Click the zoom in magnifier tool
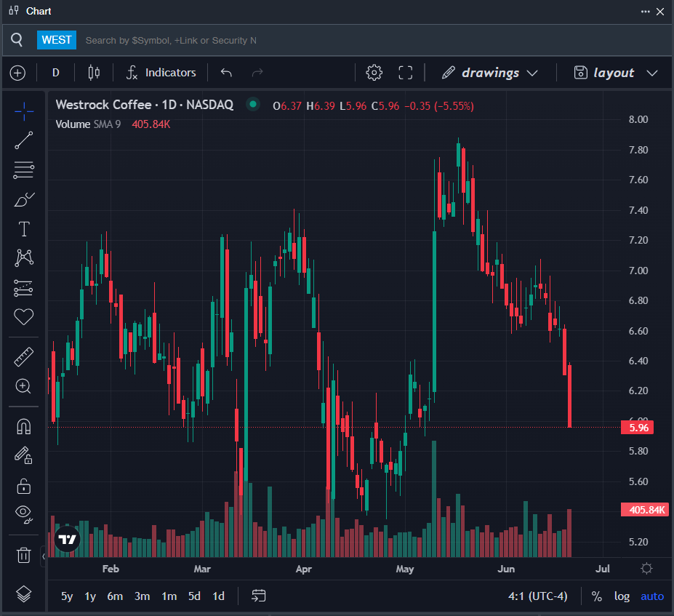The width and height of the screenshot is (674, 616). [24, 387]
